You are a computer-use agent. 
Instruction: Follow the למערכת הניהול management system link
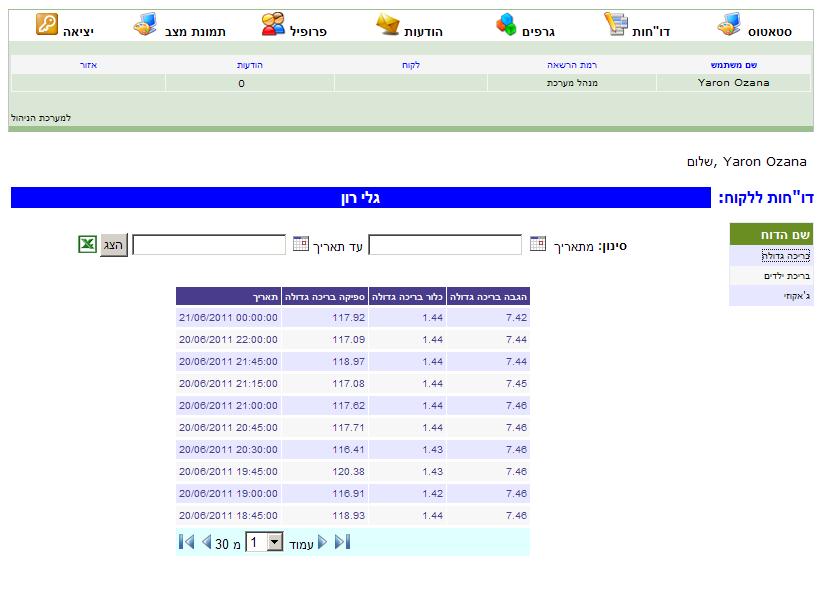pyautogui.click(x=41, y=118)
